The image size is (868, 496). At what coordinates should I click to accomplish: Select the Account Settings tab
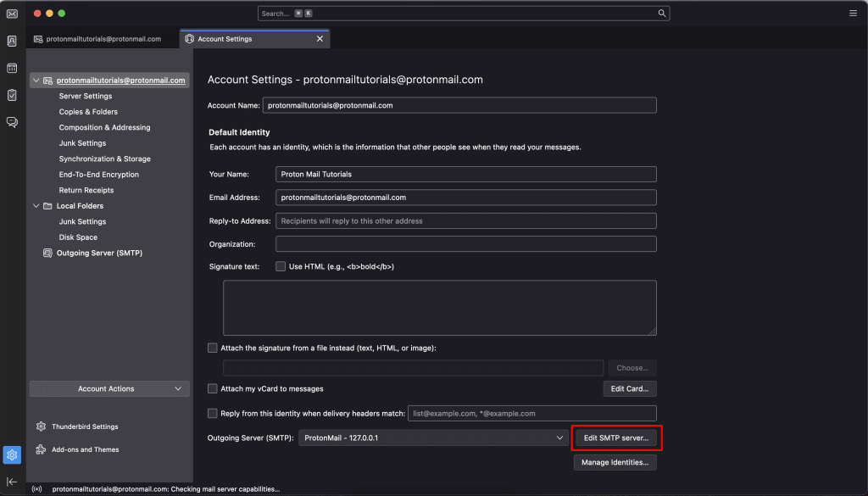[254, 39]
